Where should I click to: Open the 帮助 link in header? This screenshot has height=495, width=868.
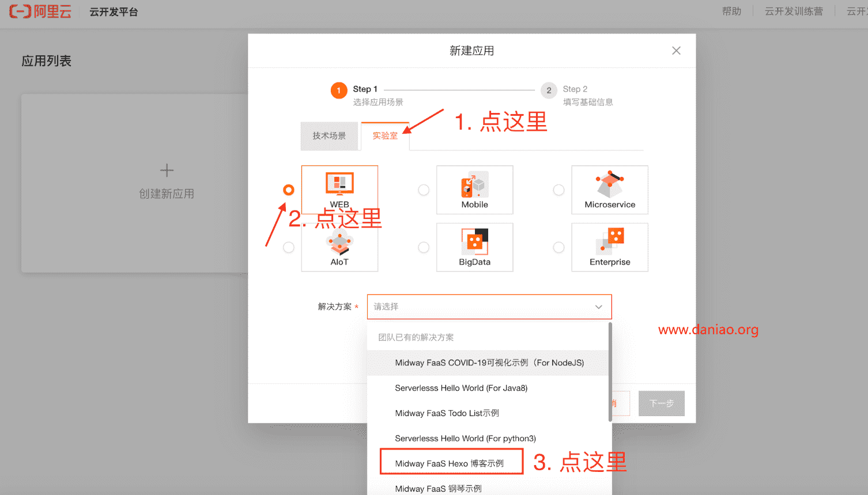tap(731, 12)
